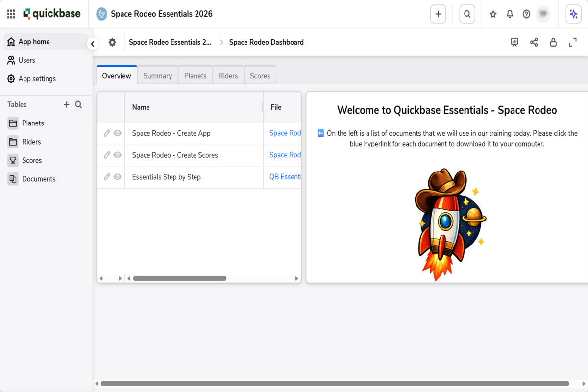This screenshot has height=392, width=588.
Task: Click the plus create-new button in header
Action: pyautogui.click(x=438, y=14)
